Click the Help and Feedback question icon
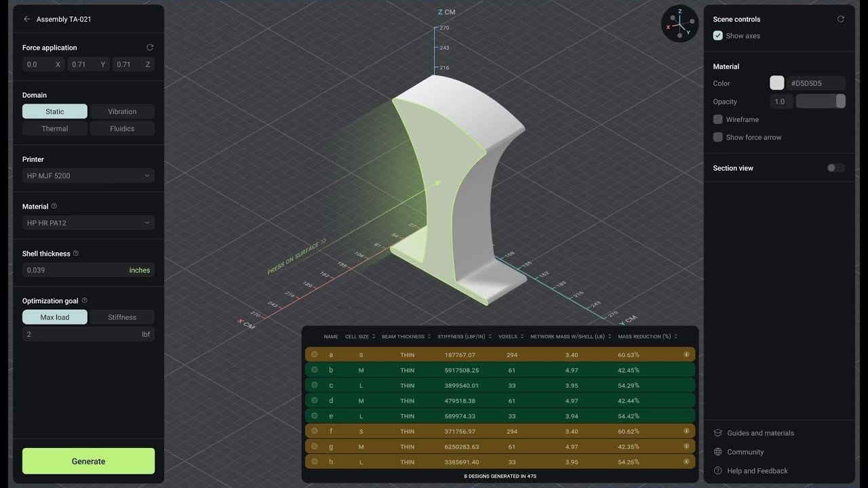 pyautogui.click(x=718, y=471)
